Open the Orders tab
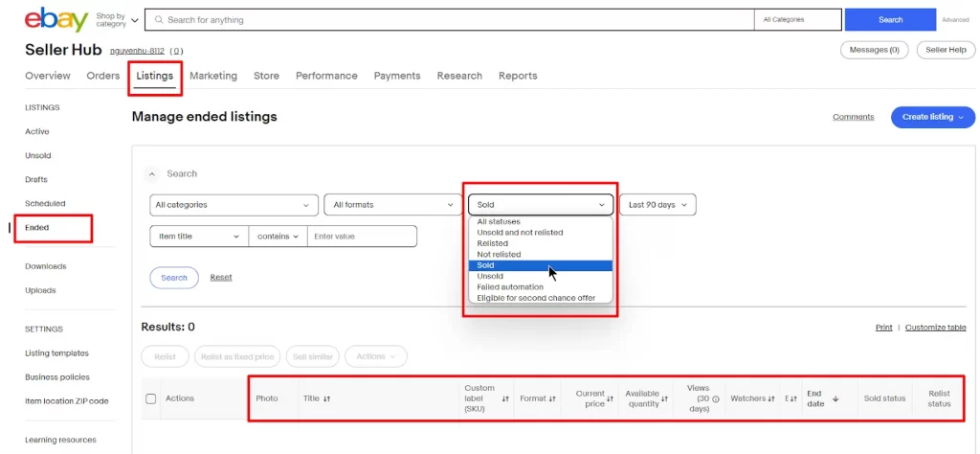The width and height of the screenshot is (980, 454). [103, 76]
